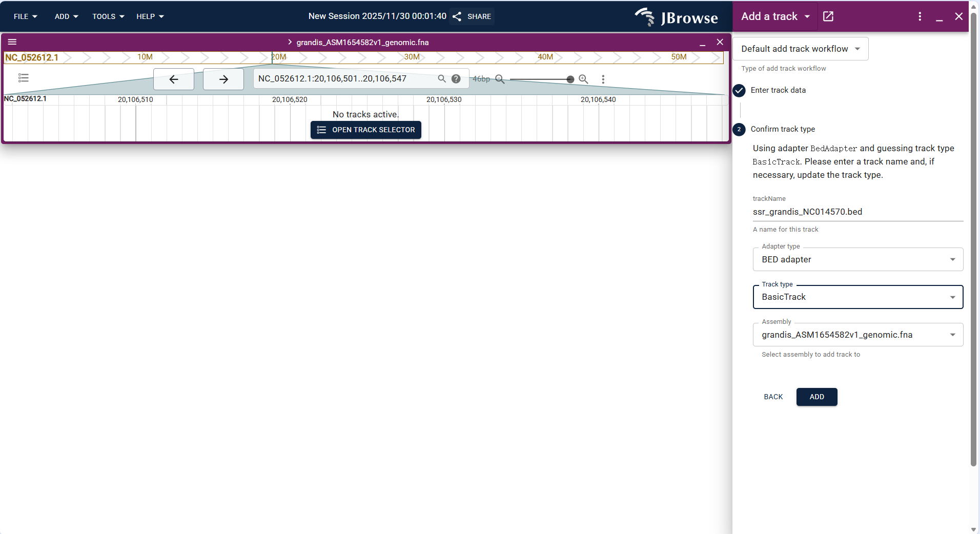
Task: Zoom in with the plus magnifier icon
Action: 583,79
